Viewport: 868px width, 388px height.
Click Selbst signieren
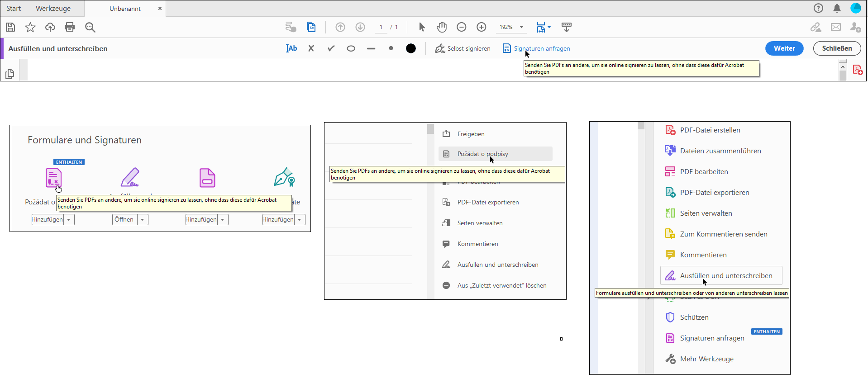(463, 48)
